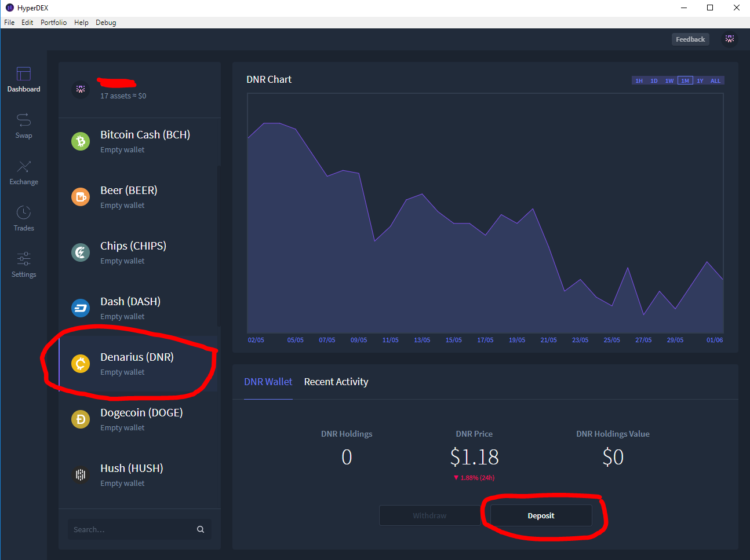Viewport: 750px width, 560px height.
Task: Click the HyperDEX title bar logo
Action: pos(9,8)
